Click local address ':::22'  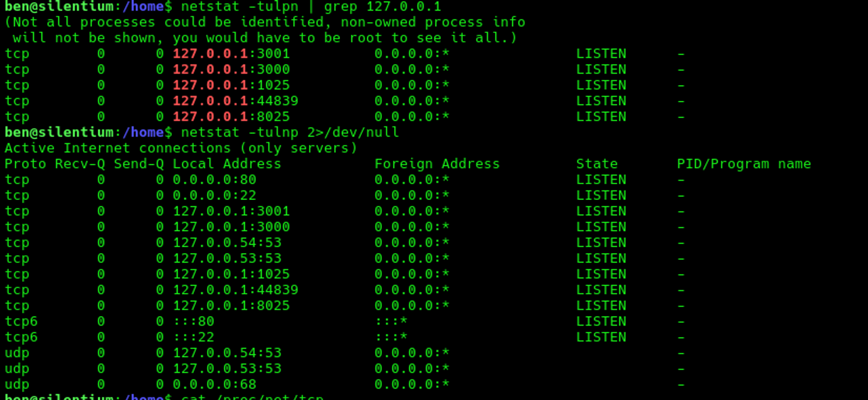click(x=194, y=337)
